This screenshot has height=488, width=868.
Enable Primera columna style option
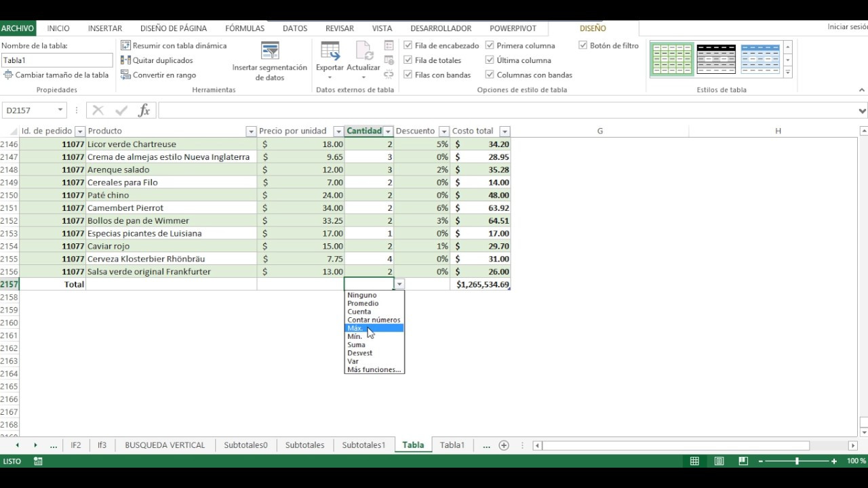click(x=490, y=45)
